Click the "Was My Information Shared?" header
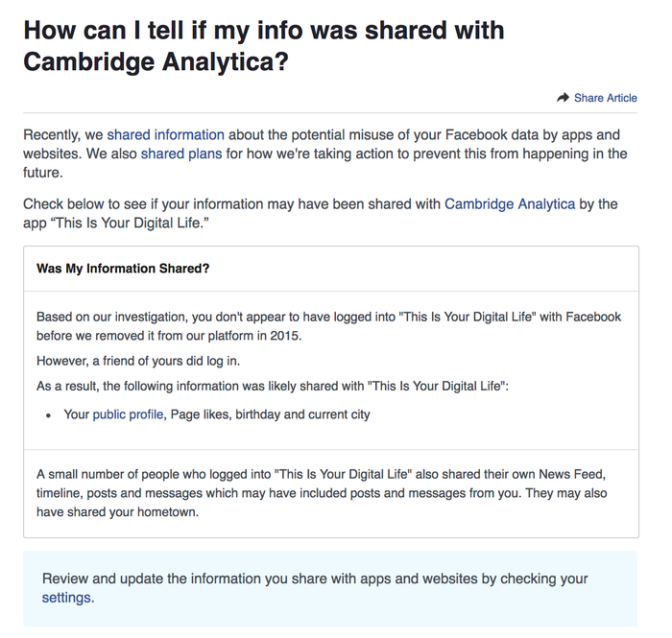Screen dimensions: 672x638 pyautogui.click(x=123, y=269)
